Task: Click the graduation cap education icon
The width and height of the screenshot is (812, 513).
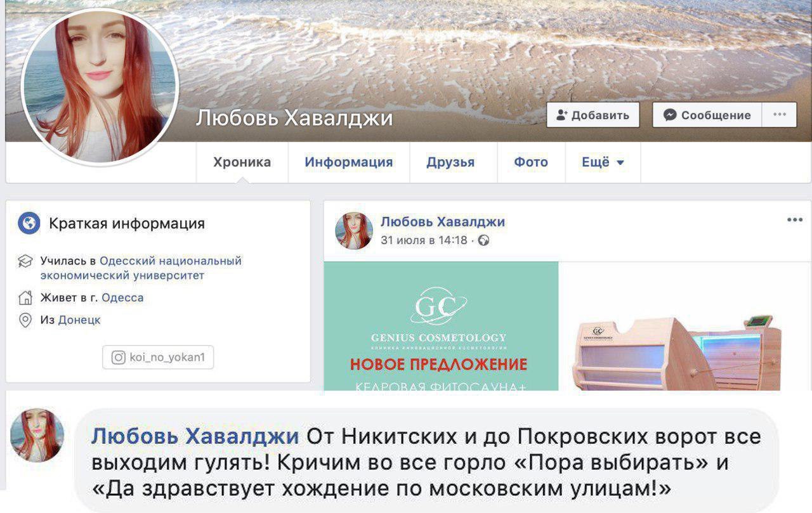Action: 25,261
